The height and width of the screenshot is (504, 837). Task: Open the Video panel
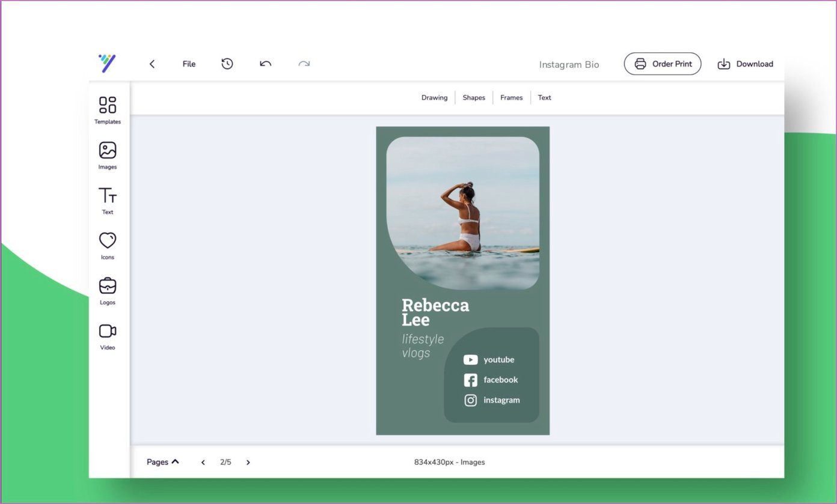pos(108,336)
